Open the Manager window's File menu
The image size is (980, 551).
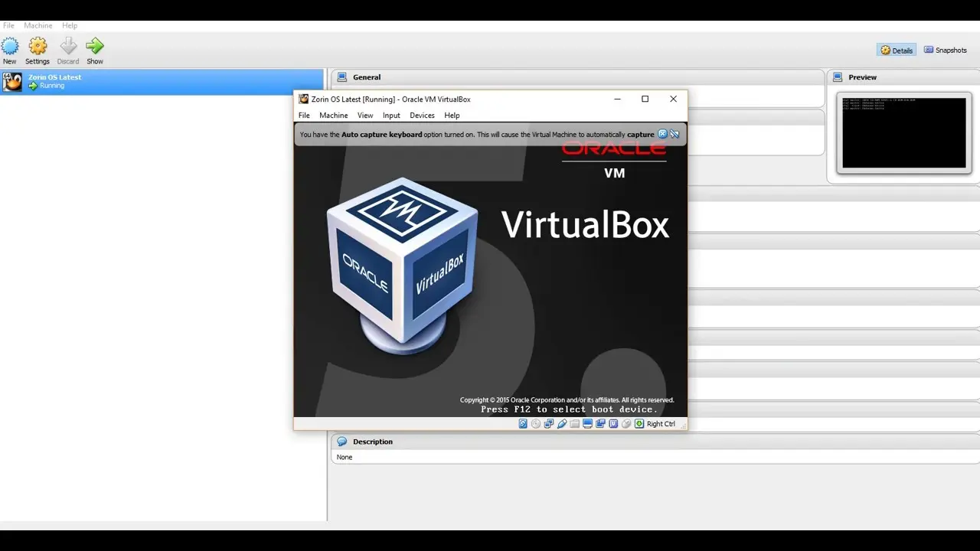click(9, 26)
